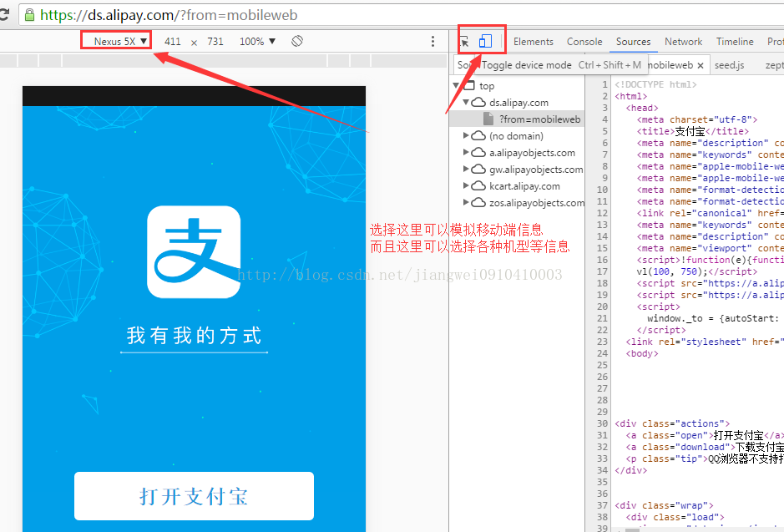Select the zos.alipayobjects.com tree label
Screen dimensions: 784x532
point(537,202)
